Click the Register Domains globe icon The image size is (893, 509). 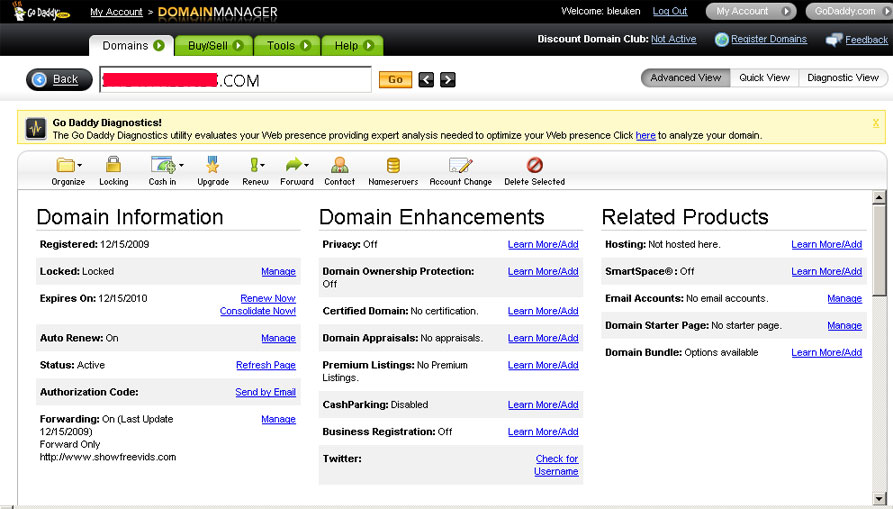point(722,39)
